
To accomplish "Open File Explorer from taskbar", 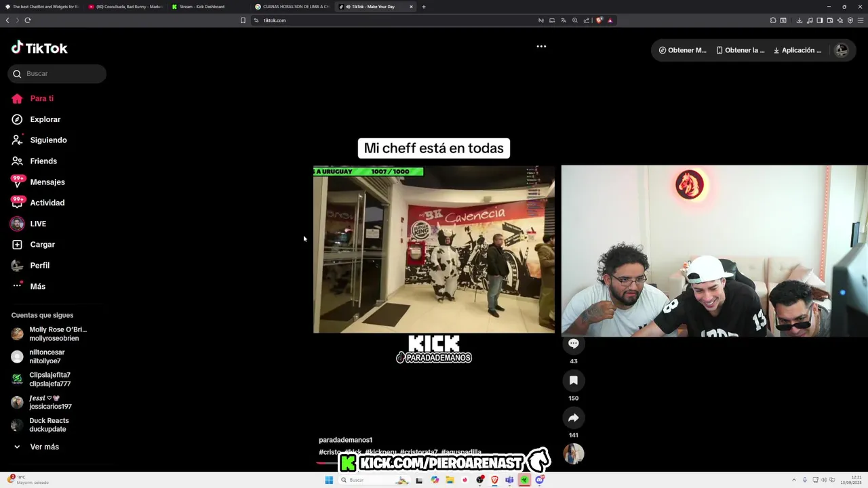I will (450, 480).
